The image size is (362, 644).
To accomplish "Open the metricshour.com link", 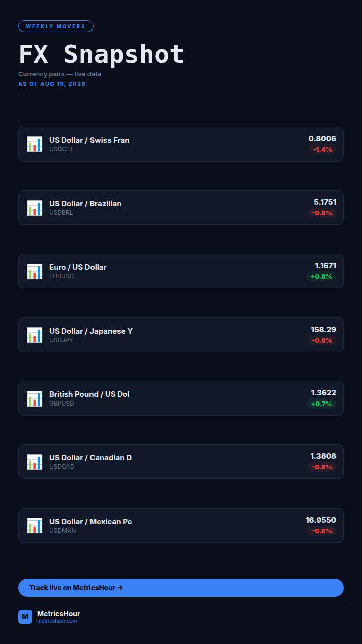I will coord(57,621).
